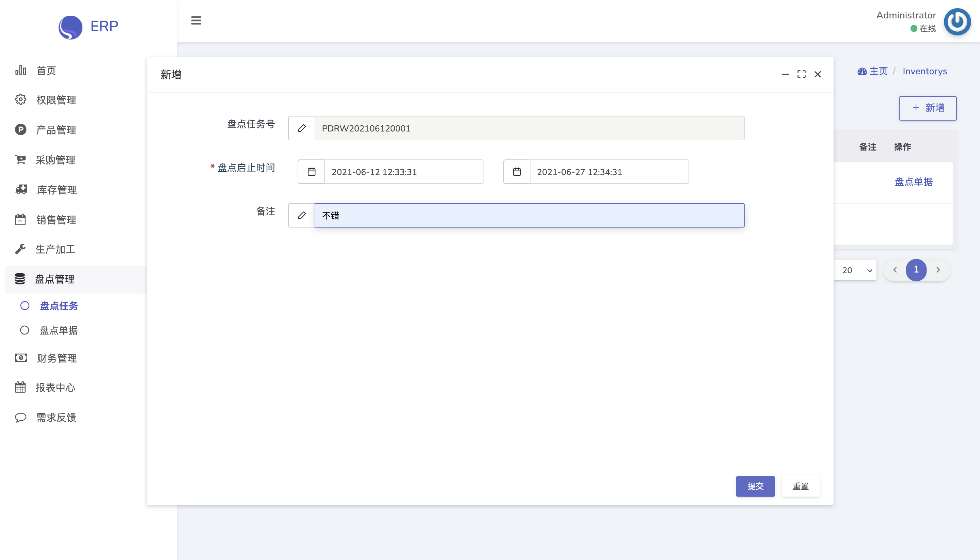The image size is (980, 560).
Task: Click the pencil icon beside 盘点任务号 field
Action: click(302, 128)
